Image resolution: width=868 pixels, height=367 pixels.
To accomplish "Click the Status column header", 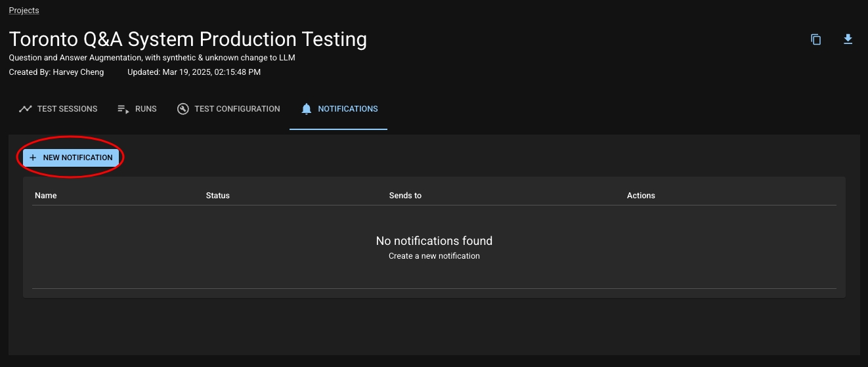I will tap(217, 196).
